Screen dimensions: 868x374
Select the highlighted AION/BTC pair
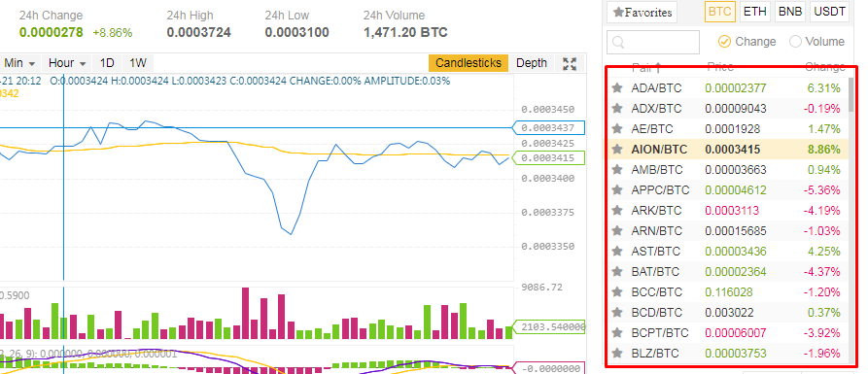(727, 149)
